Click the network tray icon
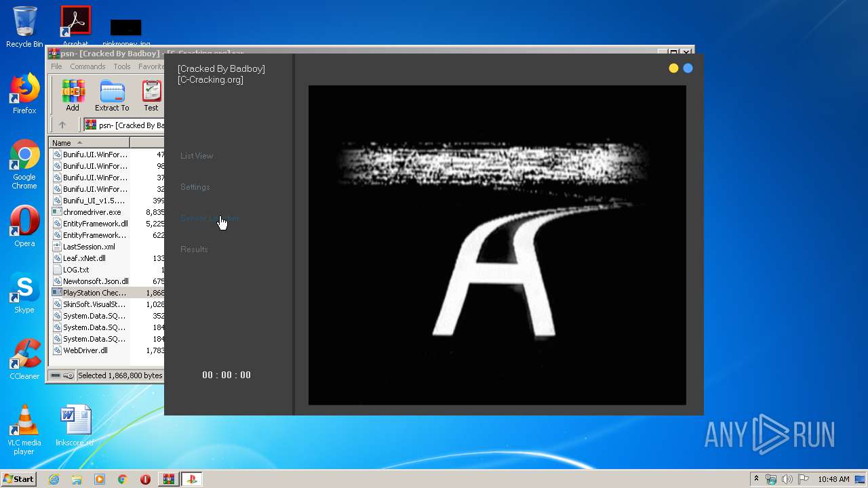Screen dimensions: 868x488 (771, 479)
